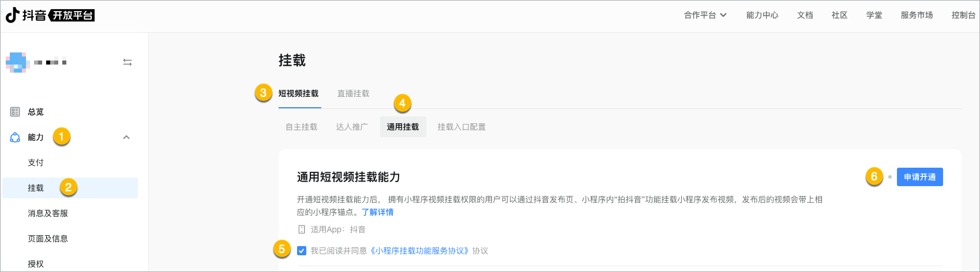Click the Douyin open platform logo
Viewport: 980px width, 272px height.
(x=50, y=15)
